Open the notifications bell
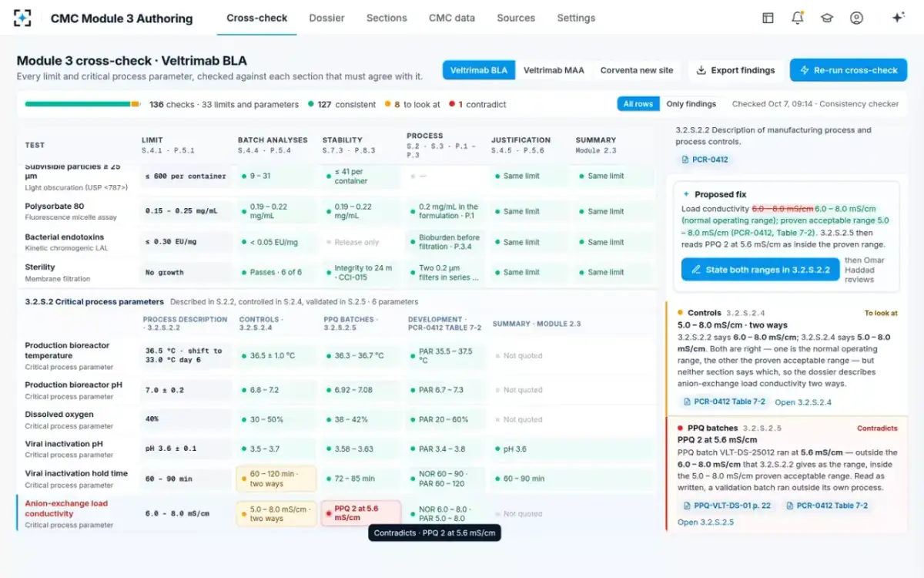 (x=797, y=18)
